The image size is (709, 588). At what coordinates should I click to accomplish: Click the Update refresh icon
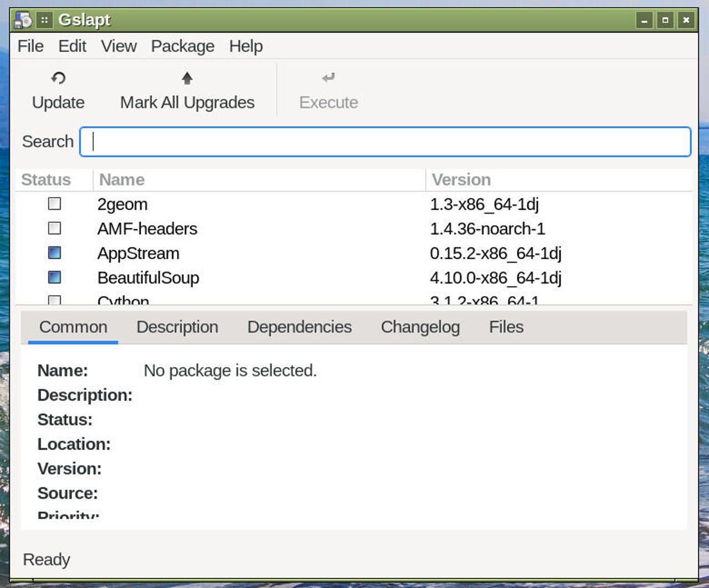(x=58, y=78)
